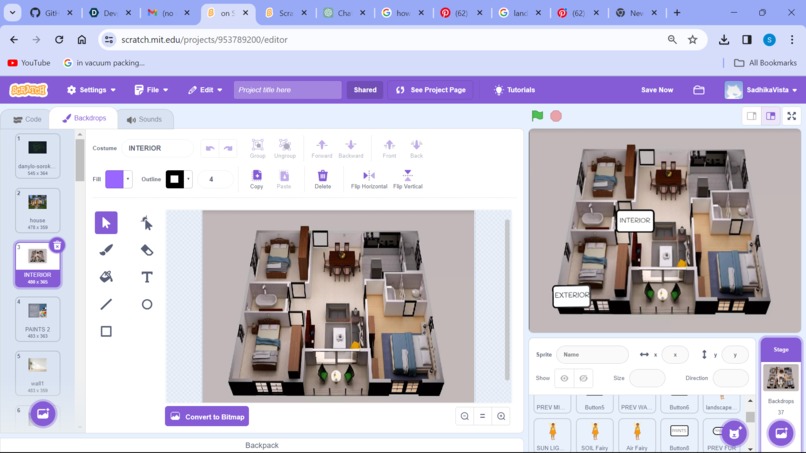Click the Choose a Backdrop button in backdrop list
806x453 pixels.
tap(43, 414)
